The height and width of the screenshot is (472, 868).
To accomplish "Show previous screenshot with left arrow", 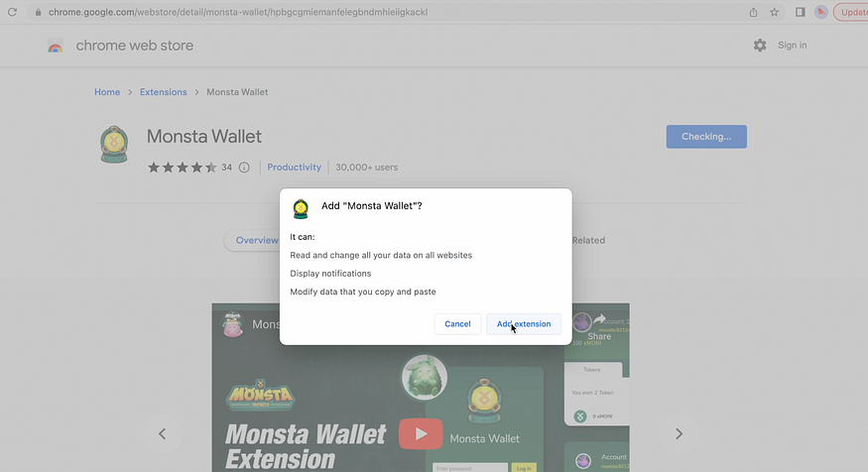I will (x=163, y=433).
